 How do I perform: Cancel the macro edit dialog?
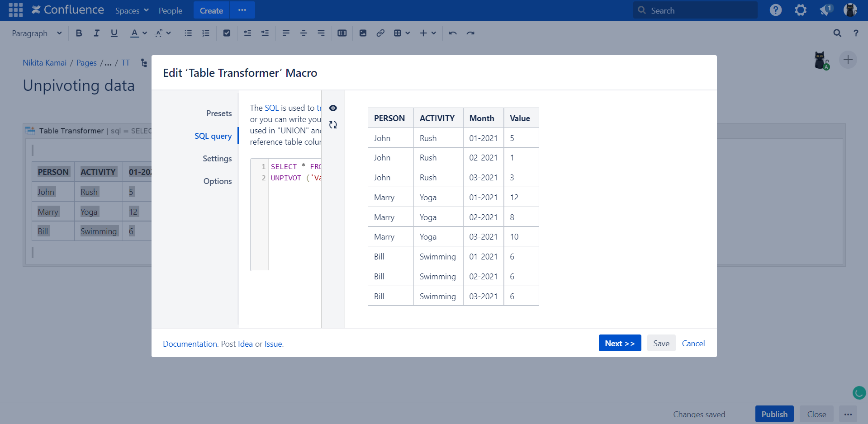pyautogui.click(x=693, y=343)
